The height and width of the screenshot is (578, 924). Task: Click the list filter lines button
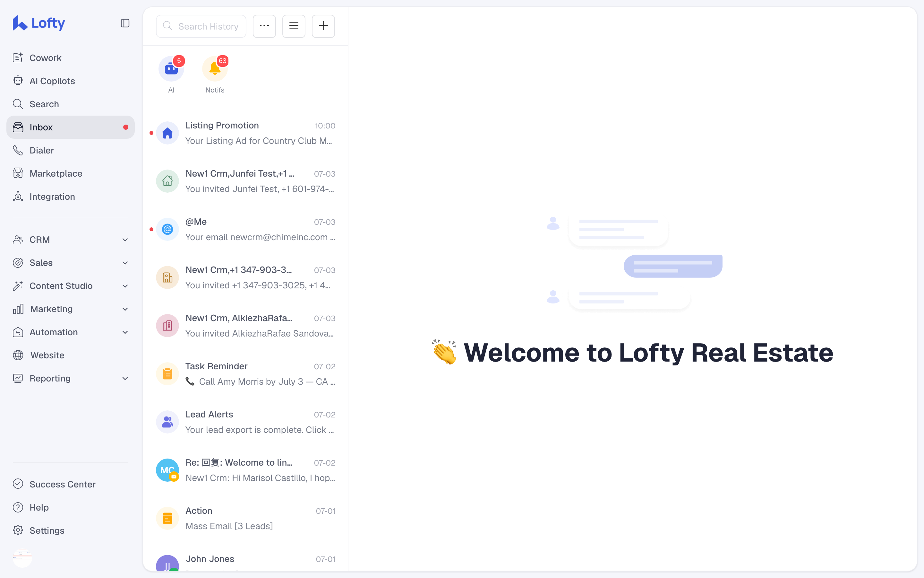click(x=294, y=26)
